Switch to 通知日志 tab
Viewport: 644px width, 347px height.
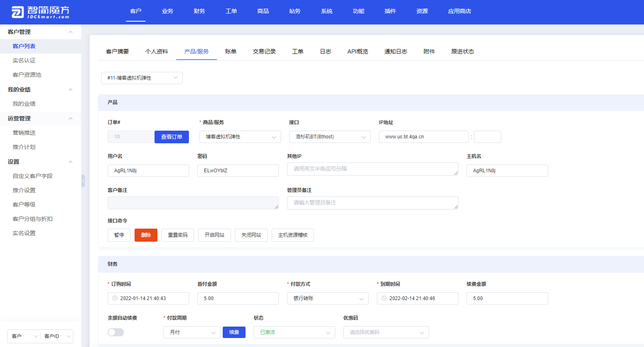click(396, 51)
